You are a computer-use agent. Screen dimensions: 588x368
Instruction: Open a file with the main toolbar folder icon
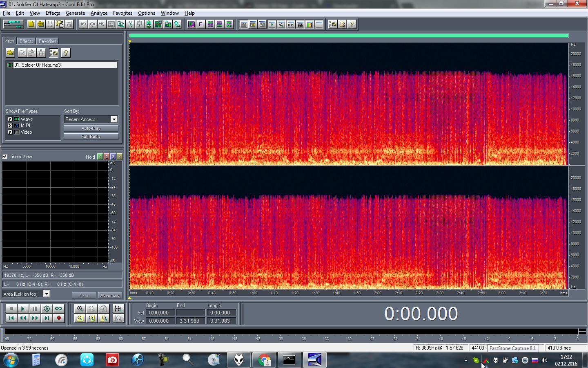point(40,24)
